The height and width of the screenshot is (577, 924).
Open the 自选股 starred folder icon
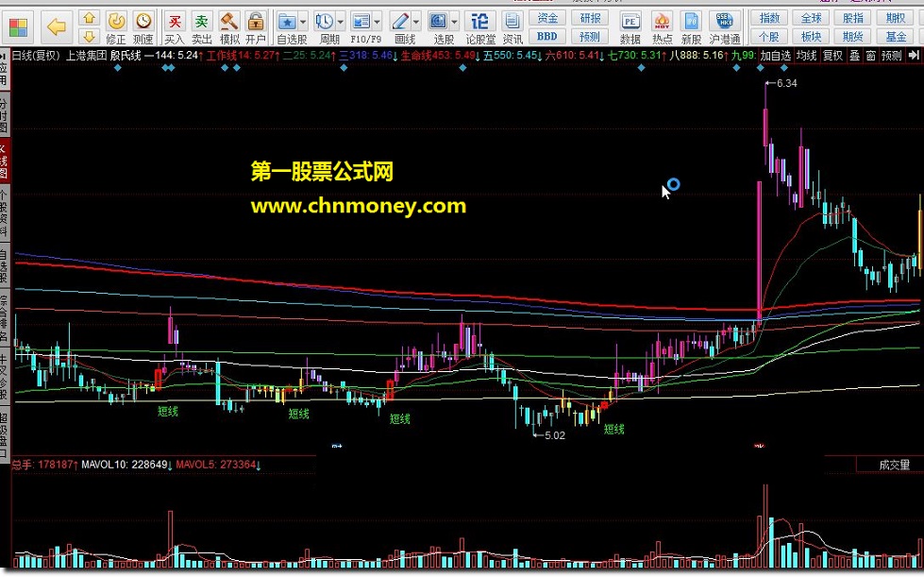287,23
